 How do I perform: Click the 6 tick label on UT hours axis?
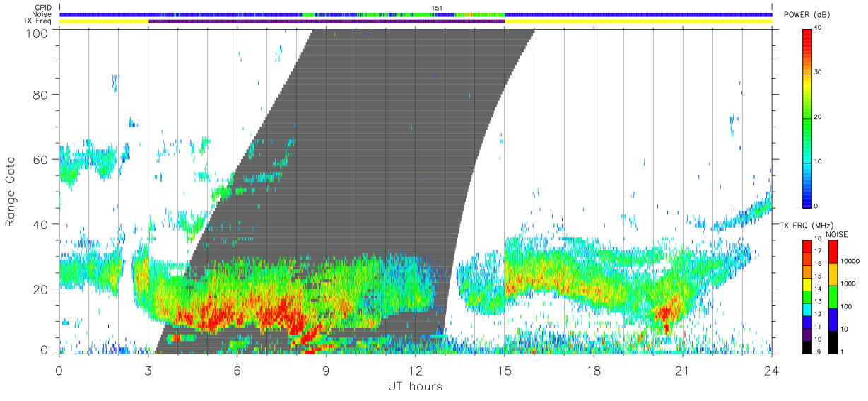[x=237, y=369]
